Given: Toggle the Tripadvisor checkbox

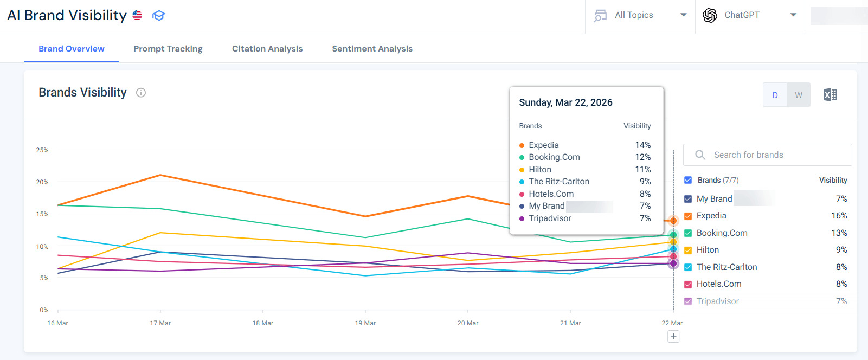Looking at the screenshot, I should (688, 301).
